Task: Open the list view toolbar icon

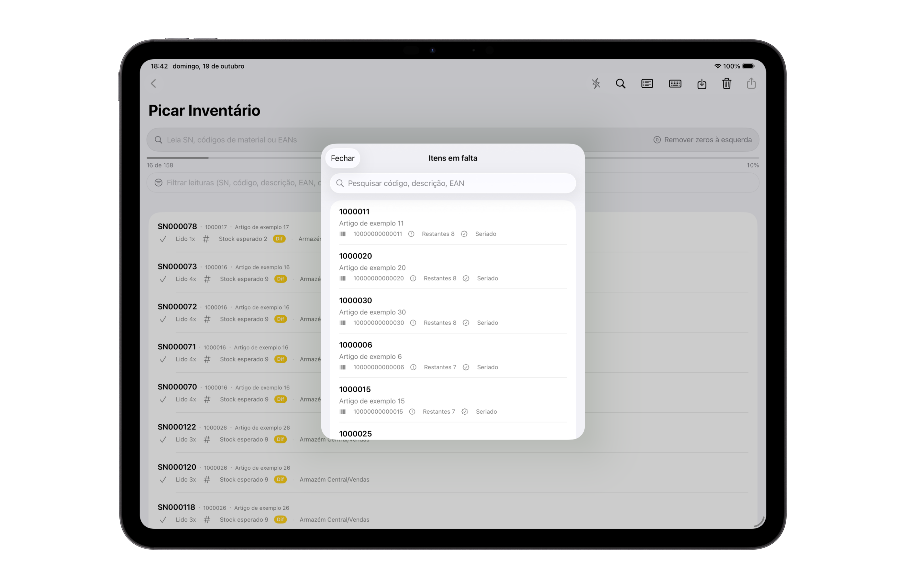Action: click(x=647, y=83)
